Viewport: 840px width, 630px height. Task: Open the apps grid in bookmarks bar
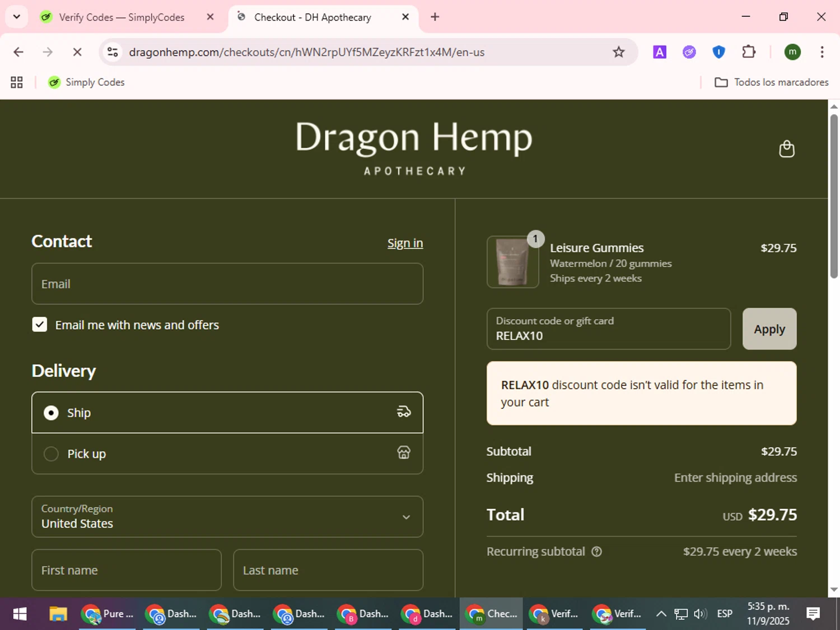tap(17, 82)
